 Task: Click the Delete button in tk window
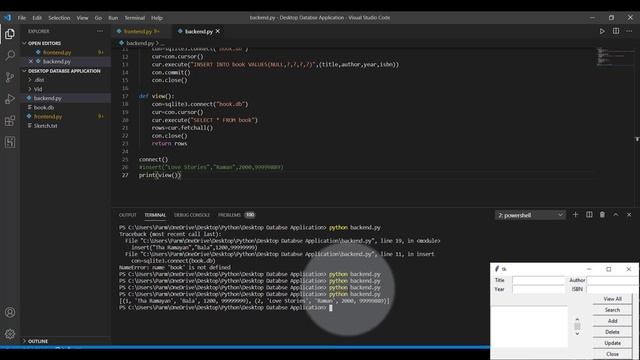(x=612, y=332)
